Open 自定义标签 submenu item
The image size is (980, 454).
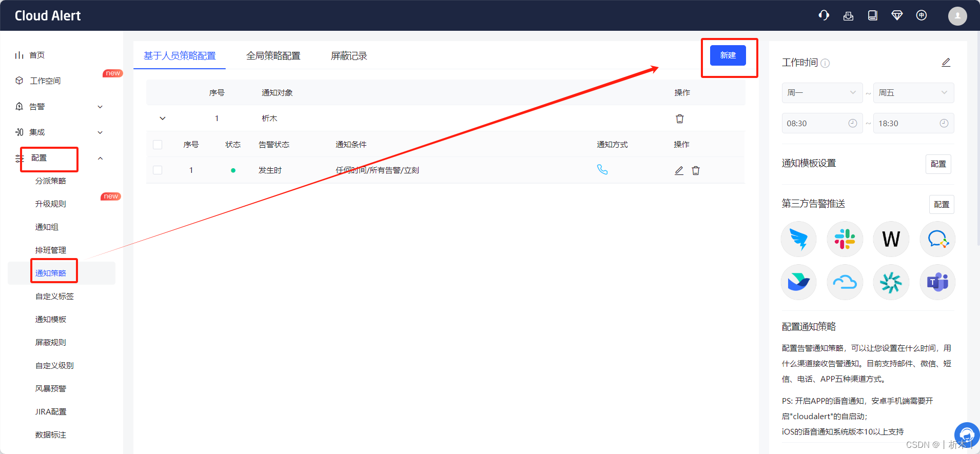[x=54, y=296]
